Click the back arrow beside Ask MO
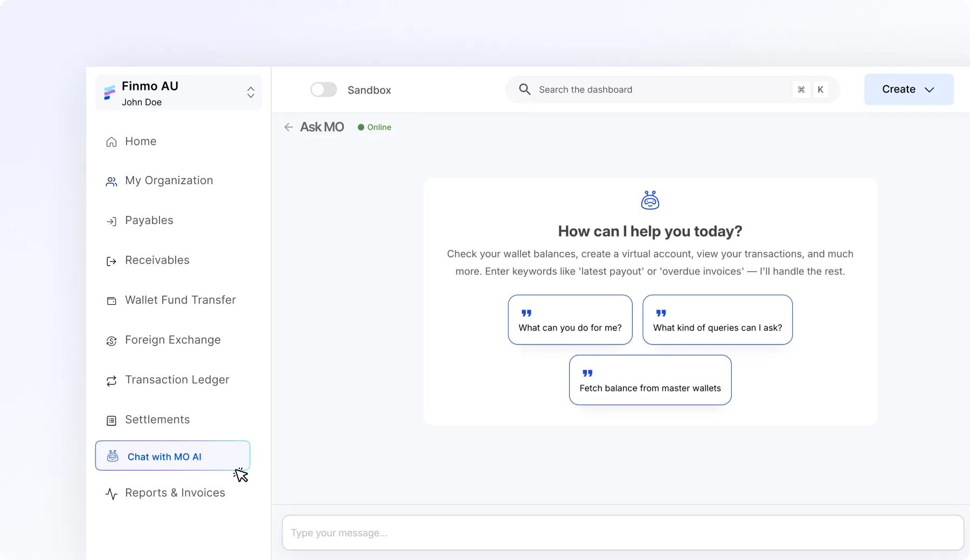 pos(288,127)
